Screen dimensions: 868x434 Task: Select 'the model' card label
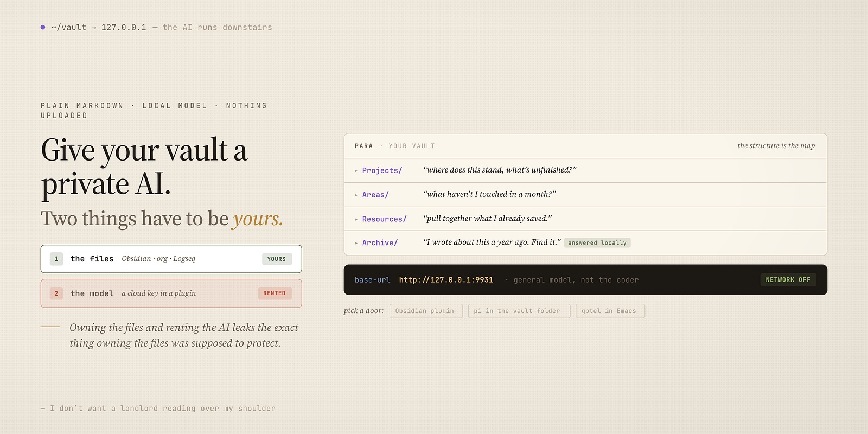pyautogui.click(x=92, y=293)
